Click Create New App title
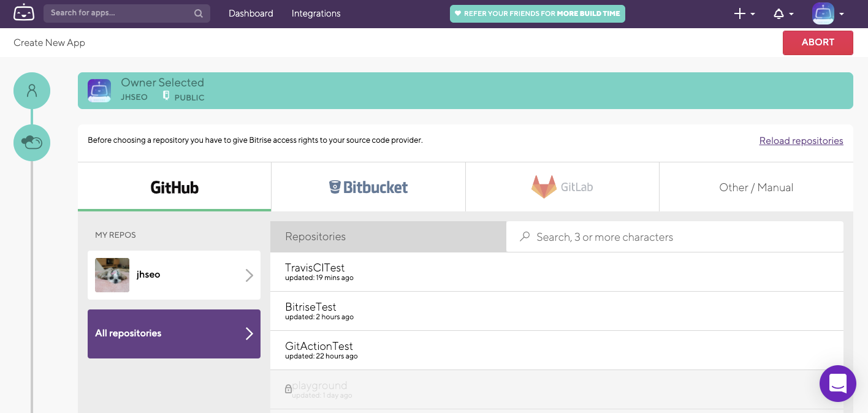This screenshot has width=868, height=413. (49, 42)
